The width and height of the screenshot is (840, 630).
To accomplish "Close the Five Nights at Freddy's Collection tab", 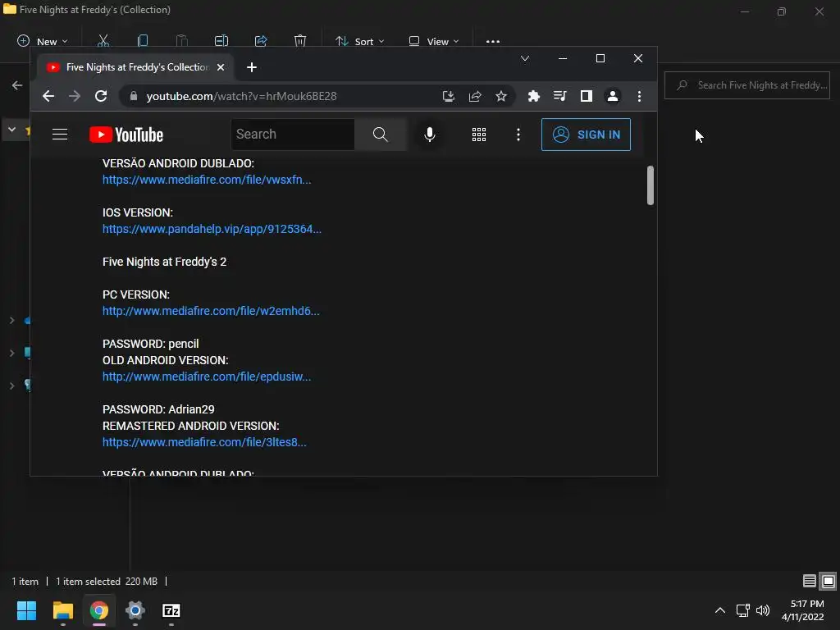I will point(221,67).
